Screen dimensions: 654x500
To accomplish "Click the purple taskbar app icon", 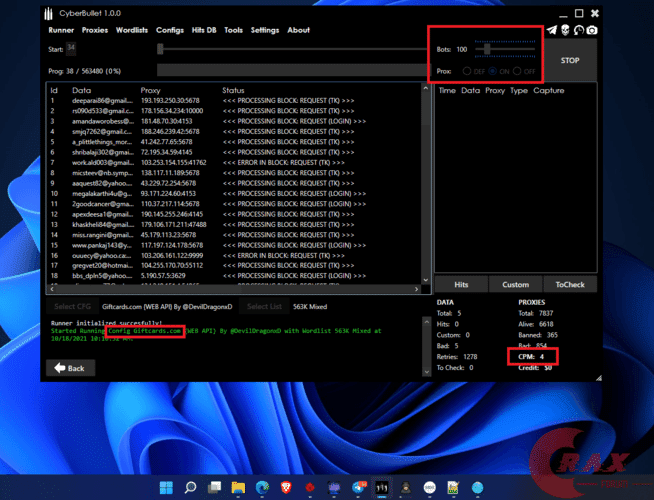I will pos(334,487).
